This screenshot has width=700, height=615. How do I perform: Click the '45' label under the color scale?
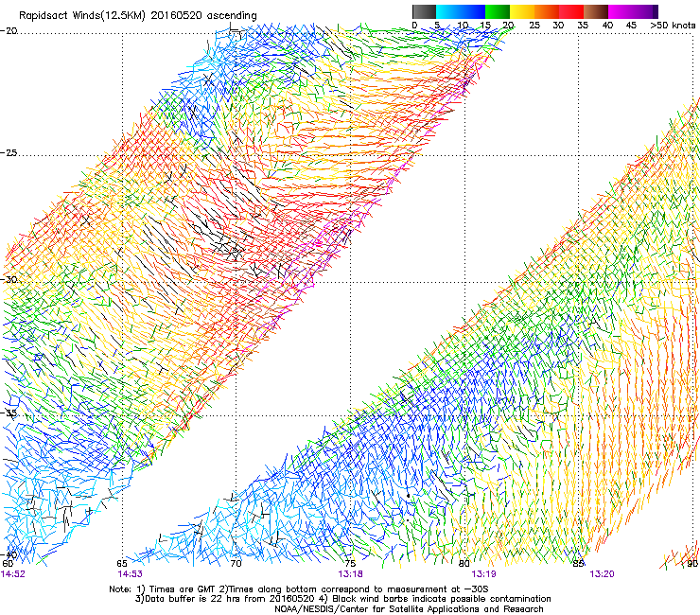(631, 25)
